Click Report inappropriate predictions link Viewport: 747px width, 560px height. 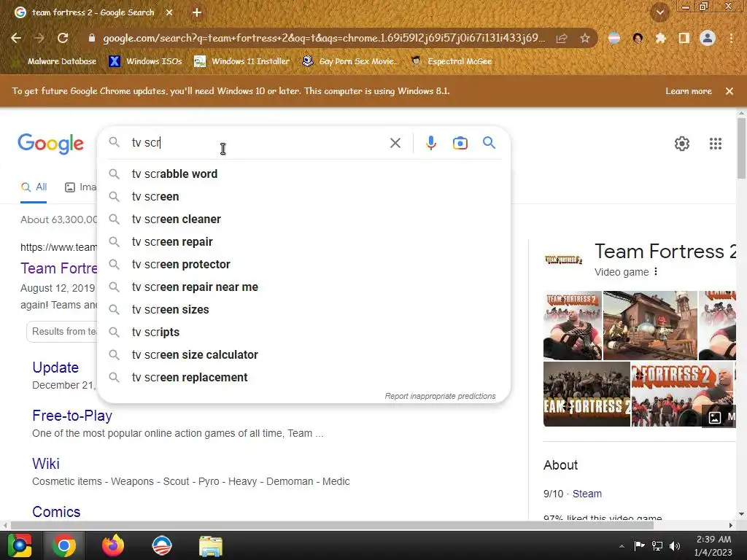440,396
